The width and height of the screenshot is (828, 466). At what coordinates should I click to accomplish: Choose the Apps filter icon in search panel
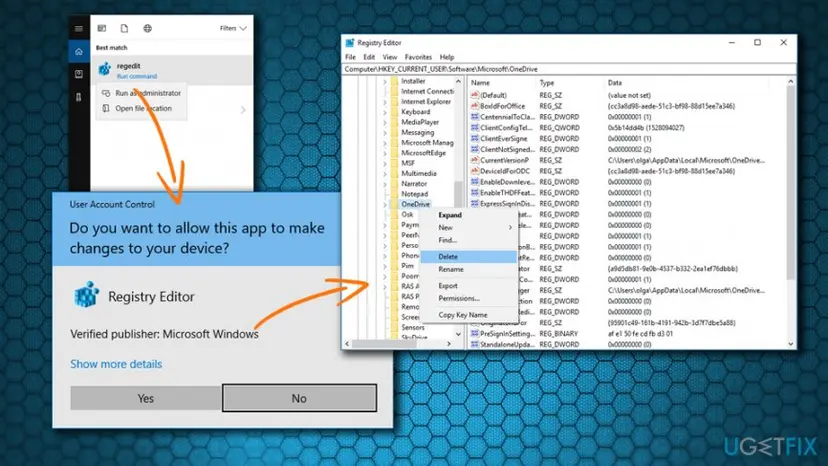point(102,29)
